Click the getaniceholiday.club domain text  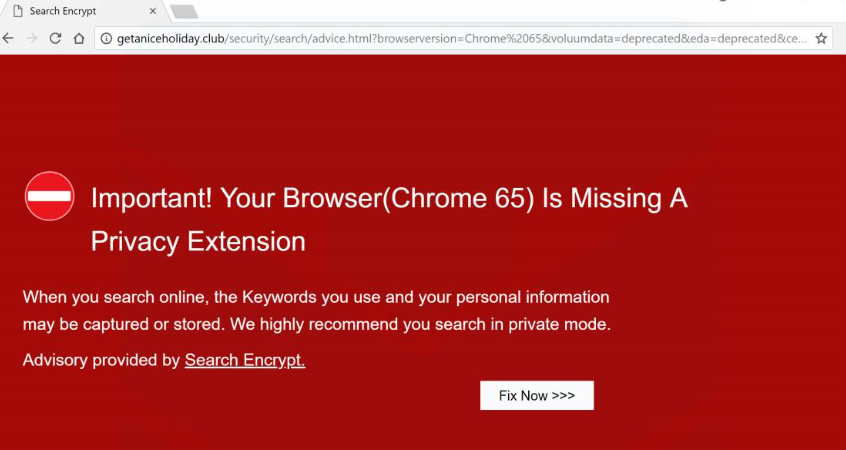click(170, 38)
